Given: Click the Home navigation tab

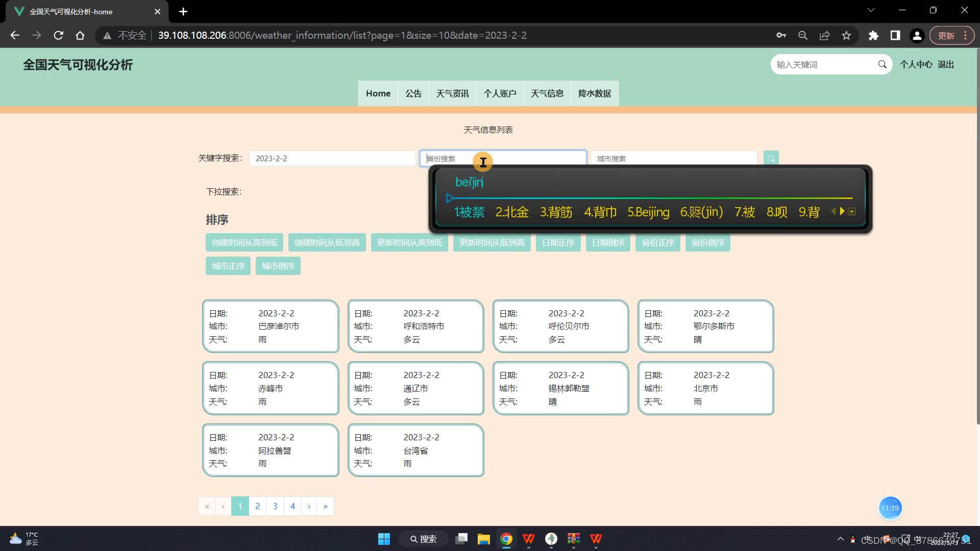Looking at the screenshot, I should [378, 93].
